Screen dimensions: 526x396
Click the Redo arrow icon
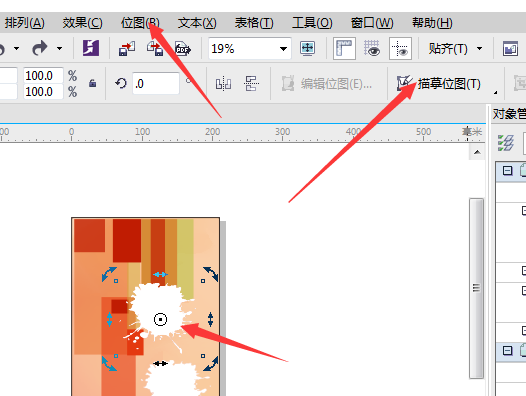pos(40,48)
